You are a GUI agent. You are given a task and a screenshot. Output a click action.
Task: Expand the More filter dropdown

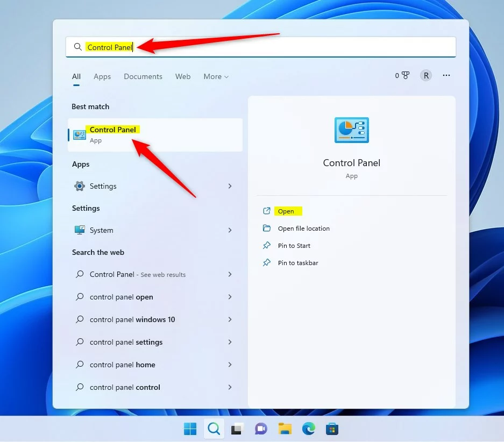[216, 76]
